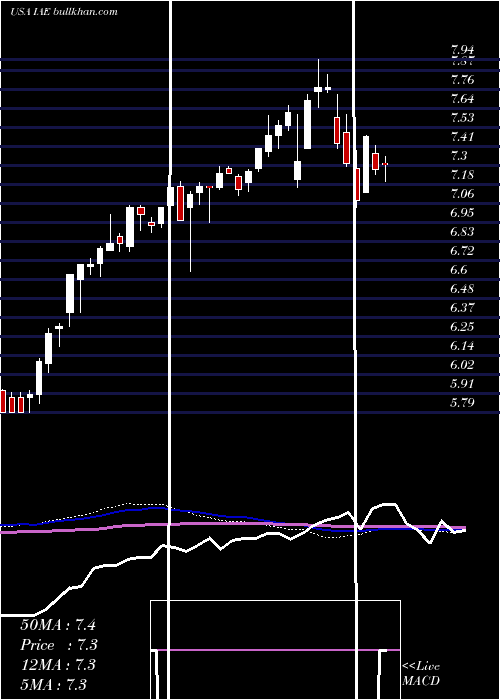Select the 6.02 price axis label
The height and width of the screenshot is (700, 500).
click(462, 365)
